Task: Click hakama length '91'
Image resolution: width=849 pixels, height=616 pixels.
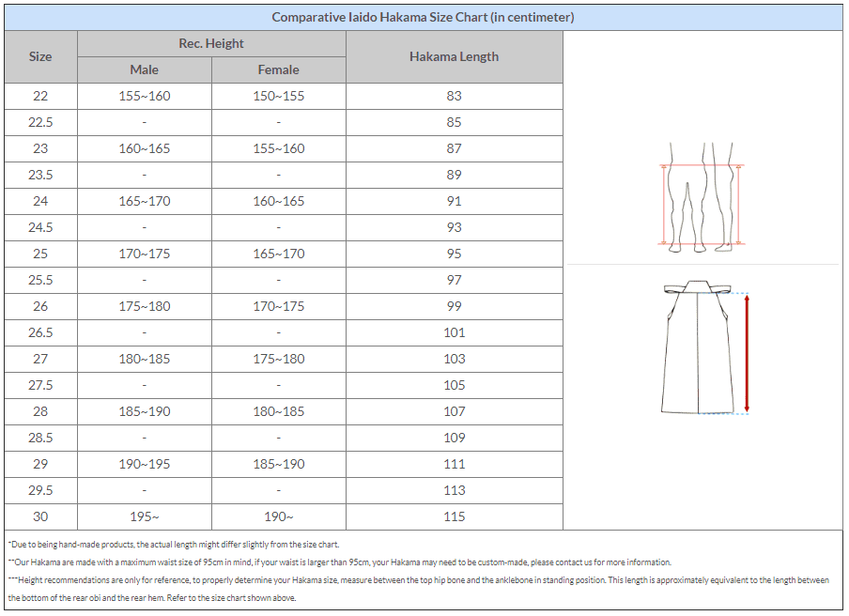Action: (x=455, y=201)
